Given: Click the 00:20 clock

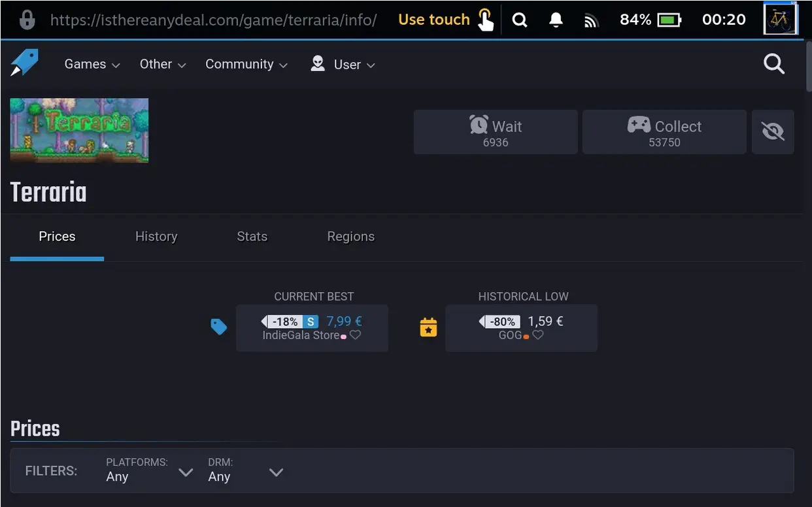Looking at the screenshot, I should coord(724,20).
